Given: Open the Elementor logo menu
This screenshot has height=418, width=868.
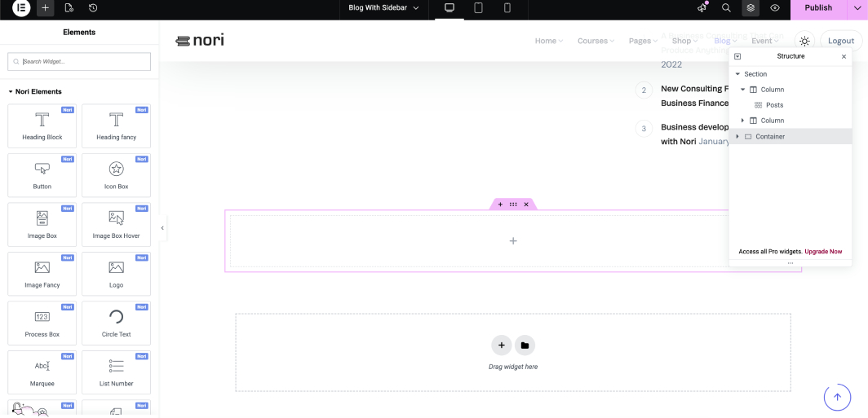Looking at the screenshot, I should [x=21, y=8].
